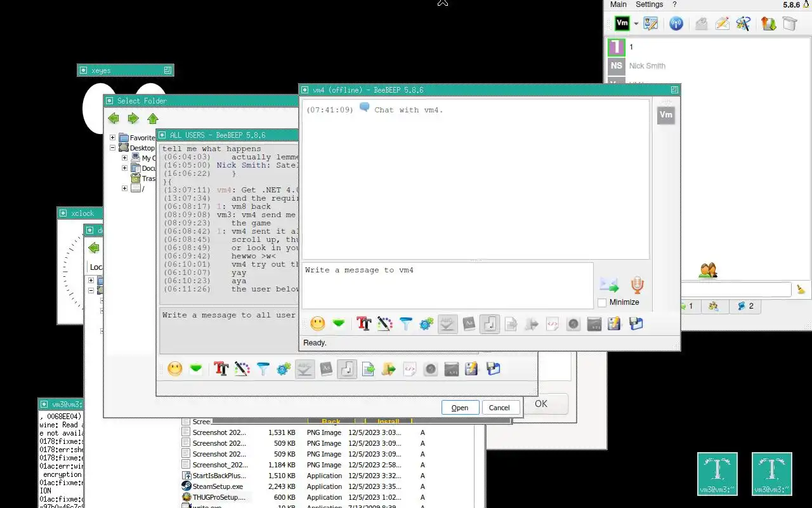Viewport: 812px width, 508px height.
Task: Click the round gray buzz icon in vm4 chat
Action: [x=573, y=324]
